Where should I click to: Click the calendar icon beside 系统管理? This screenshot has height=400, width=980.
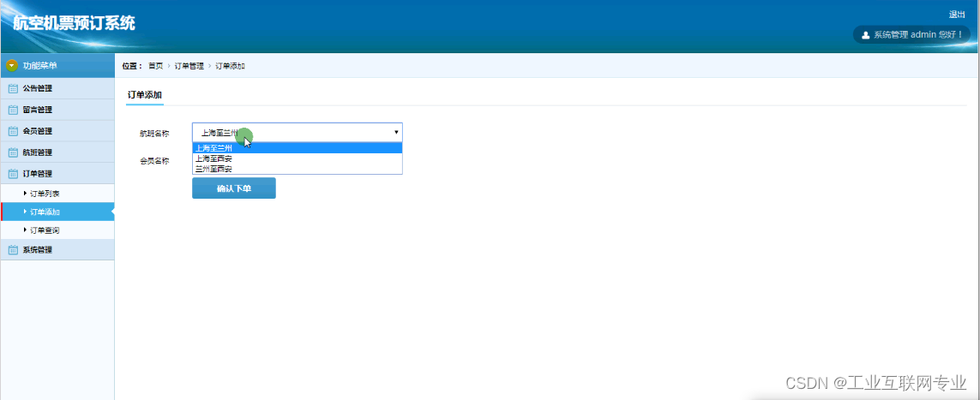pos(13,250)
